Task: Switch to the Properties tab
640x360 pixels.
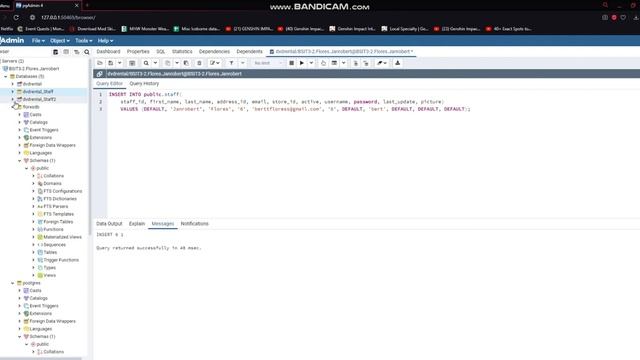Action: tap(138, 52)
